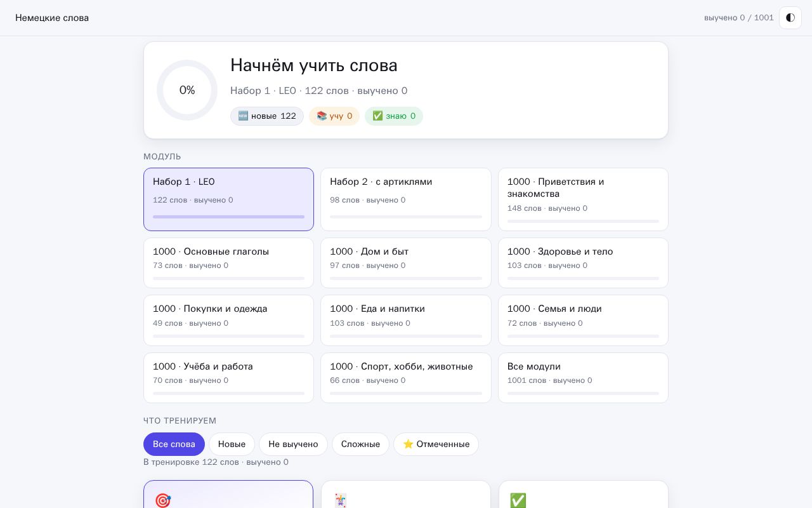The image size is (812, 508).
Task: Filter by '⭐ Отмеченные' words
Action: coord(436,444)
